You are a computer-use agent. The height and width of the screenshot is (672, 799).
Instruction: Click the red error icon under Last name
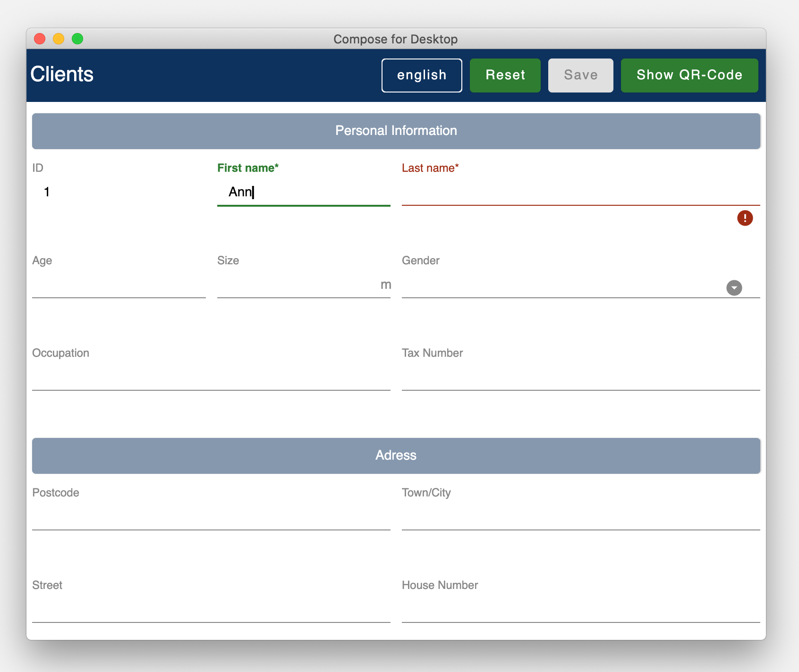[745, 218]
